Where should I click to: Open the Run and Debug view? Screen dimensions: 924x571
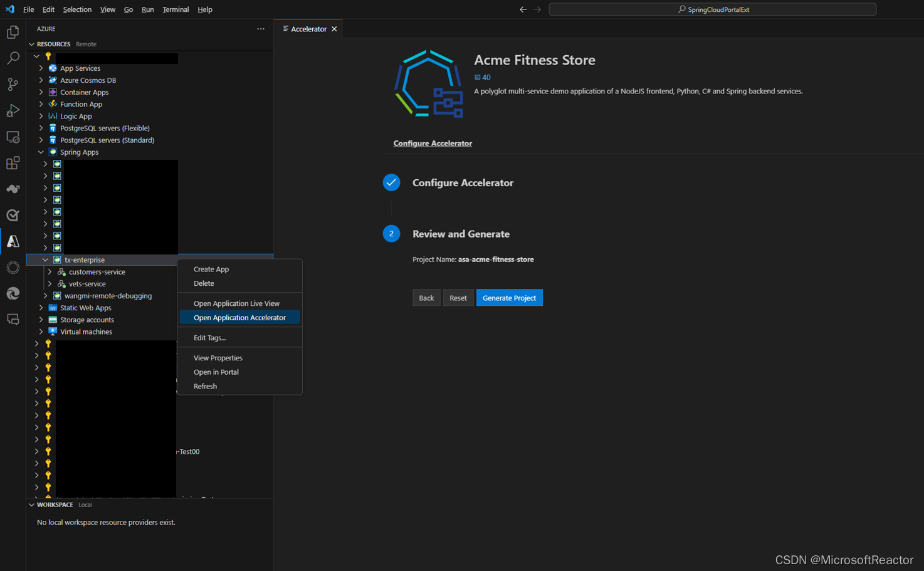(13, 111)
